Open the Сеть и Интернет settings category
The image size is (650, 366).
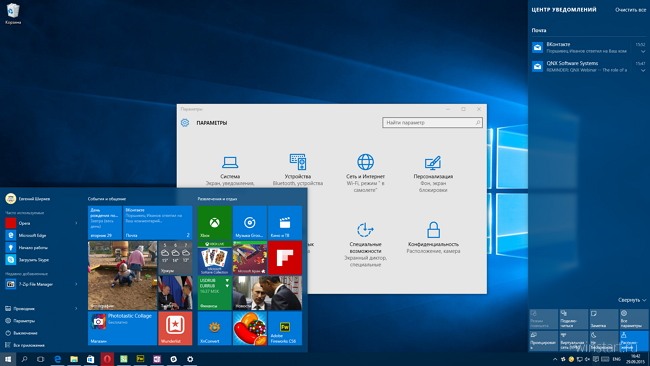click(x=365, y=172)
